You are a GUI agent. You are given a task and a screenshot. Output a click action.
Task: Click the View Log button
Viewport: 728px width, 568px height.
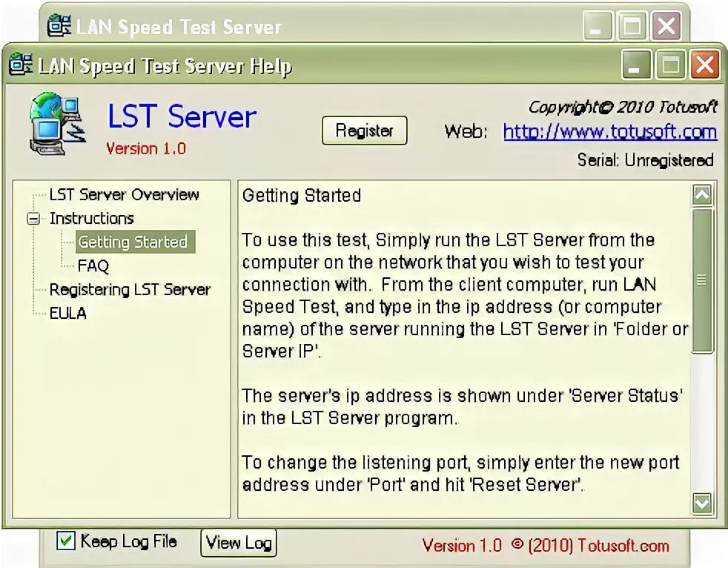pos(239,543)
